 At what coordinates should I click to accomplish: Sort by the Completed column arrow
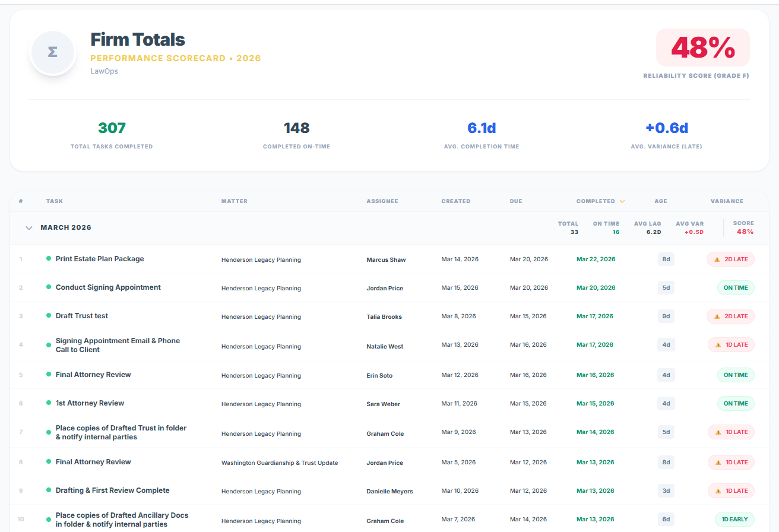[x=622, y=201]
